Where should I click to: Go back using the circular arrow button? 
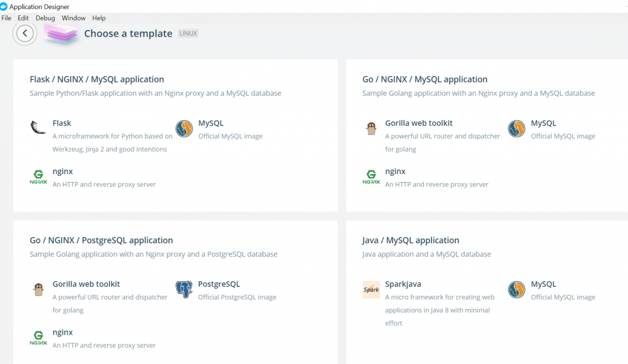(x=25, y=33)
